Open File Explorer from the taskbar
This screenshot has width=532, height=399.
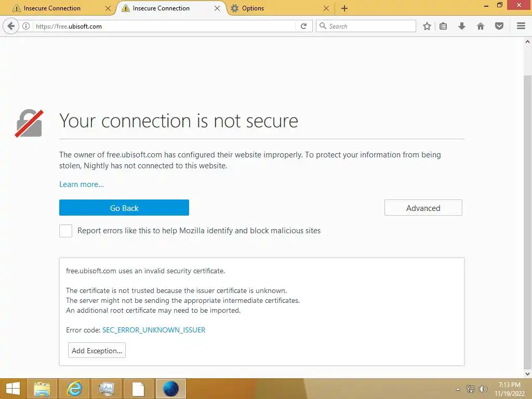pyautogui.click(x=42, y=389)
